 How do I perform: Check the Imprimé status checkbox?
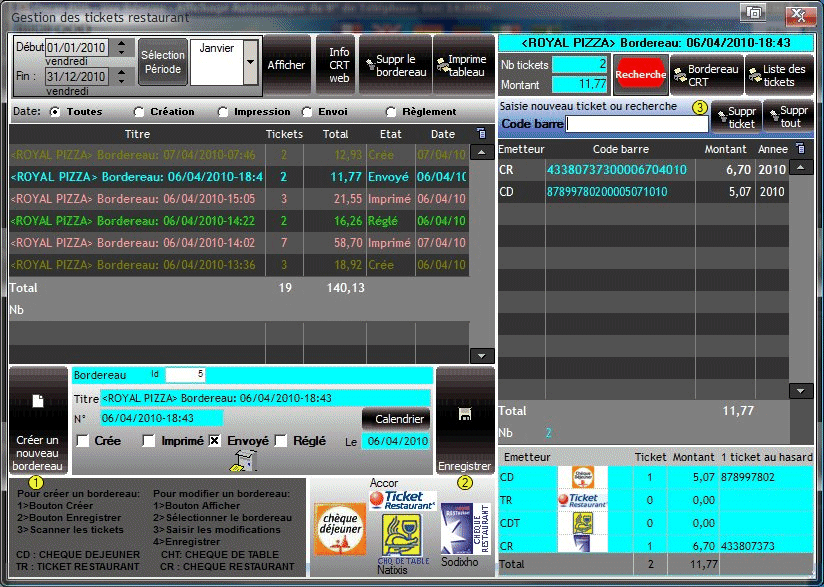point(149,441)
